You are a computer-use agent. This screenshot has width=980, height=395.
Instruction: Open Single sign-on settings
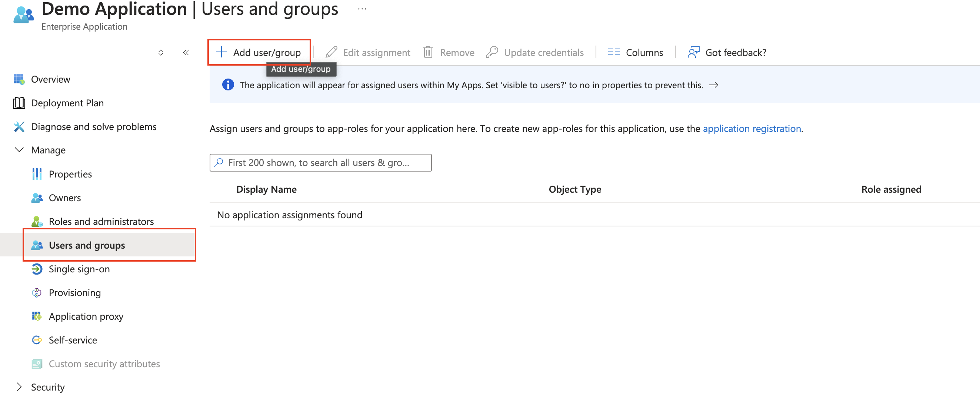pyautogui.click(x=79, y=269)
